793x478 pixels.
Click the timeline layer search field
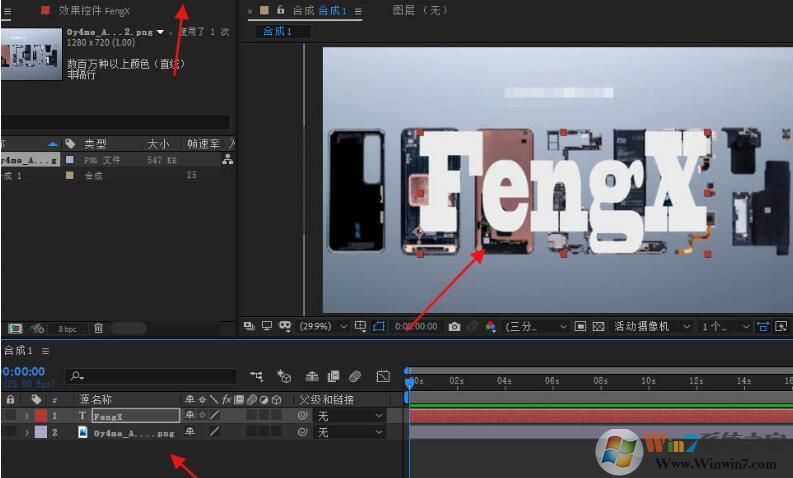[150, 377]
